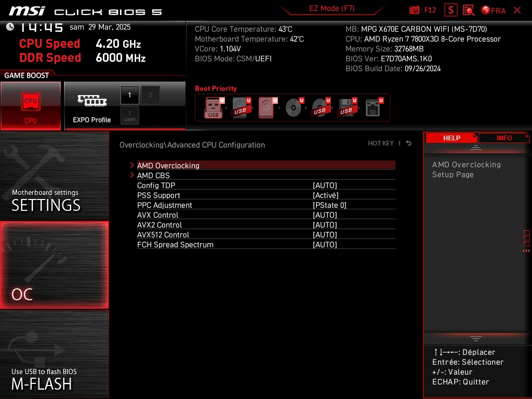
Task: Open AVX2 Control [AUTO] options
Action: [x=325, y=224]
